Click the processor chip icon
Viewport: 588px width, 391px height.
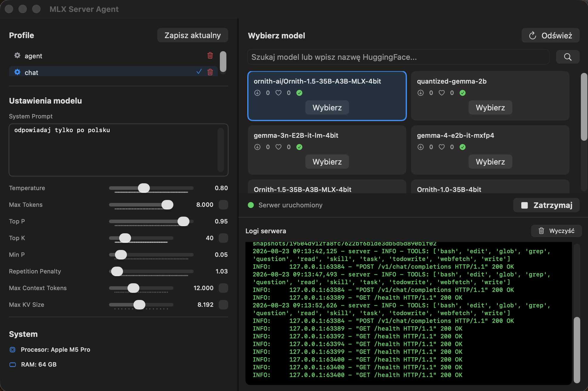pos(13,350)
